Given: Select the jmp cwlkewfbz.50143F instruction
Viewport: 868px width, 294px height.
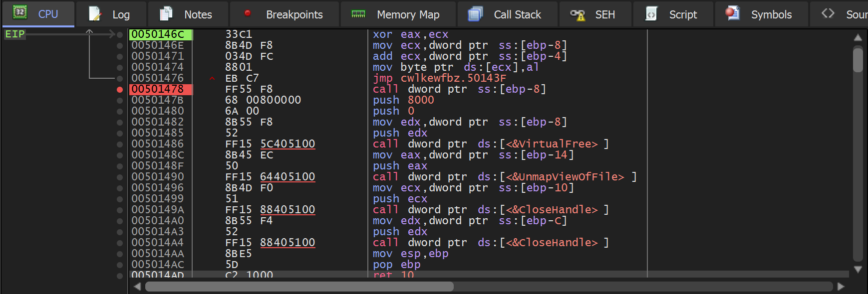Looking at the screenshot, I should [439, 78].
